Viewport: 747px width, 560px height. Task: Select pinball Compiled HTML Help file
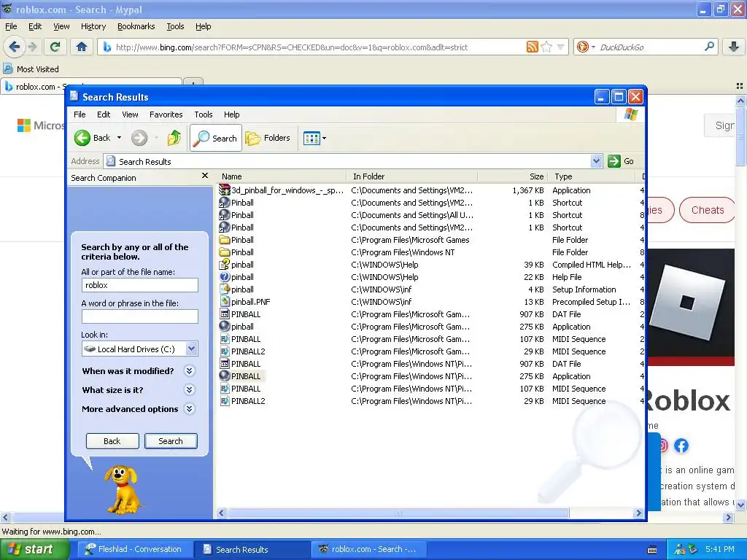[x=242, y=265]
